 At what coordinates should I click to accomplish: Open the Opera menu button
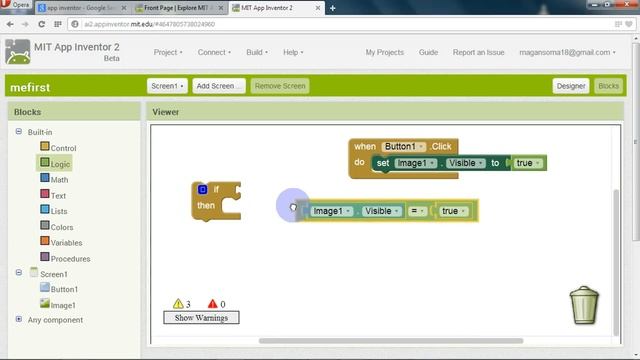(16, 5)
